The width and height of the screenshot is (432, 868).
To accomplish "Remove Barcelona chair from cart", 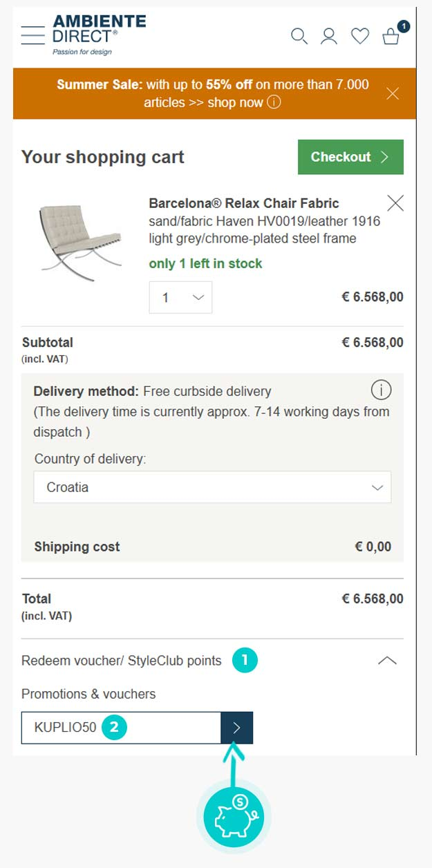I will point(395,203).
